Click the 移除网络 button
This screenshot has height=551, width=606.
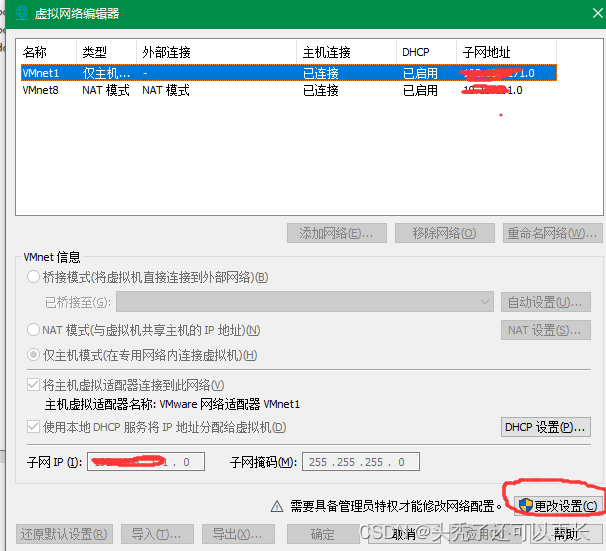tap(444, 233)
